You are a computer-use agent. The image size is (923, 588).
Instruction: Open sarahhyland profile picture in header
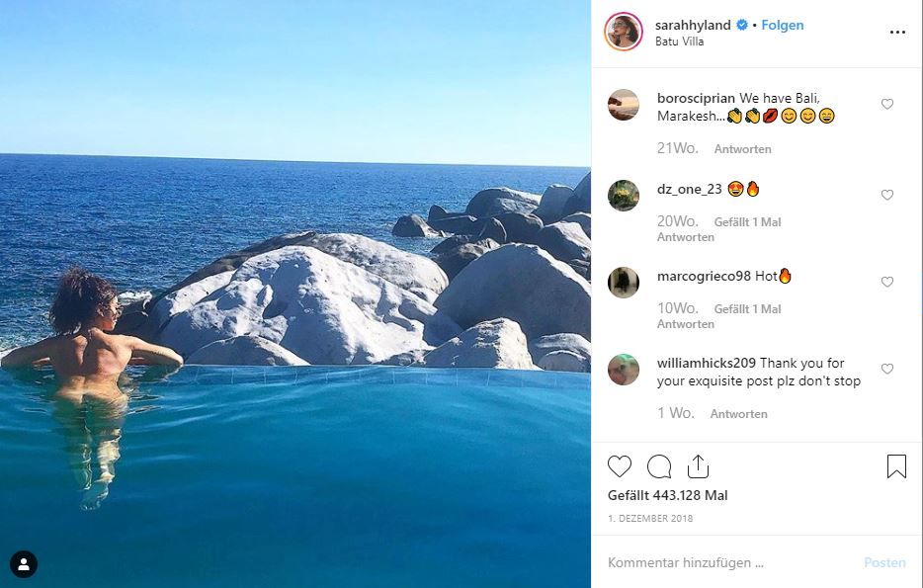(624, 32)
